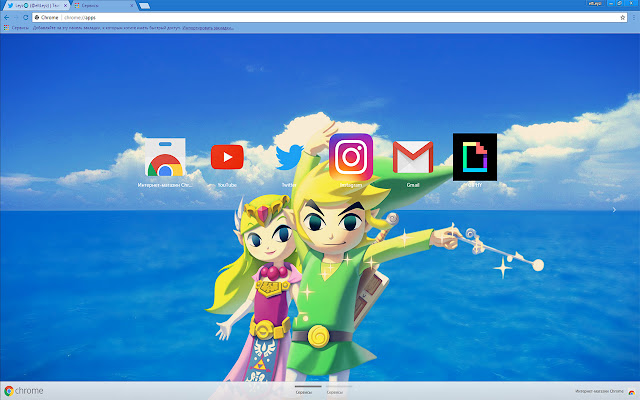The image size is (640, 400).
Task: Click the Gmail label under its icon
Action: [413, 185]
